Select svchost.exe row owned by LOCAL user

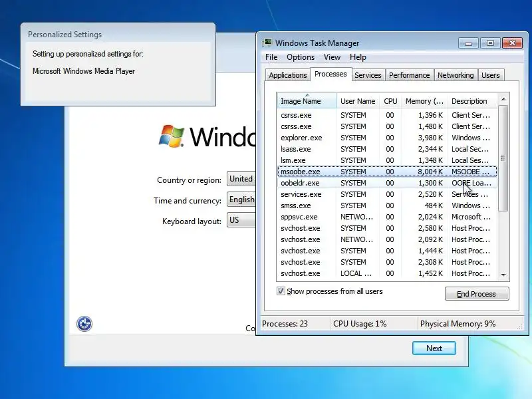(x=387, y=273)
